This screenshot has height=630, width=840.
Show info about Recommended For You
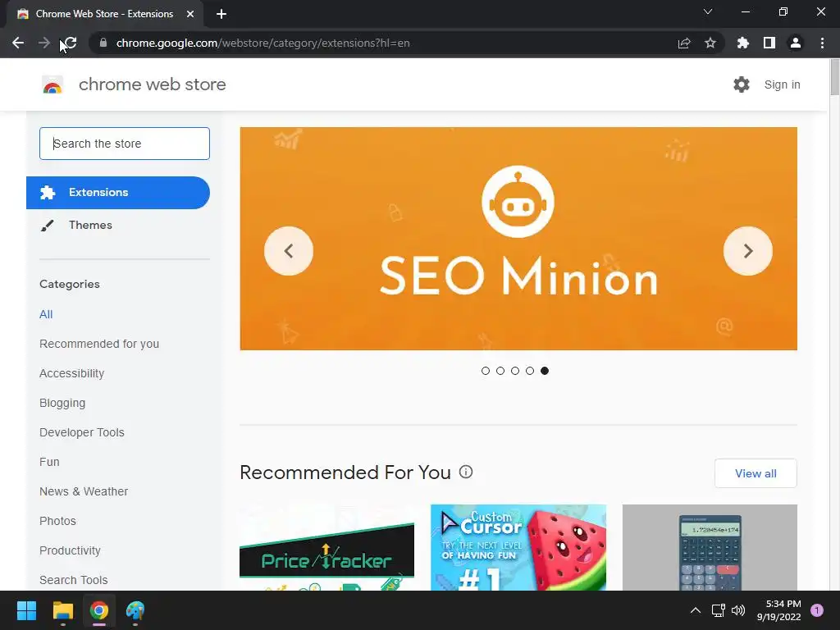466,472
